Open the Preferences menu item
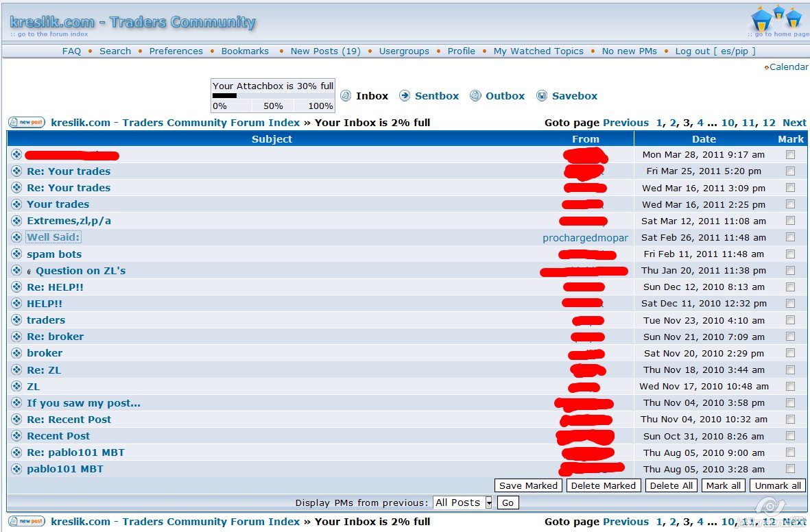 click(176, 51)
